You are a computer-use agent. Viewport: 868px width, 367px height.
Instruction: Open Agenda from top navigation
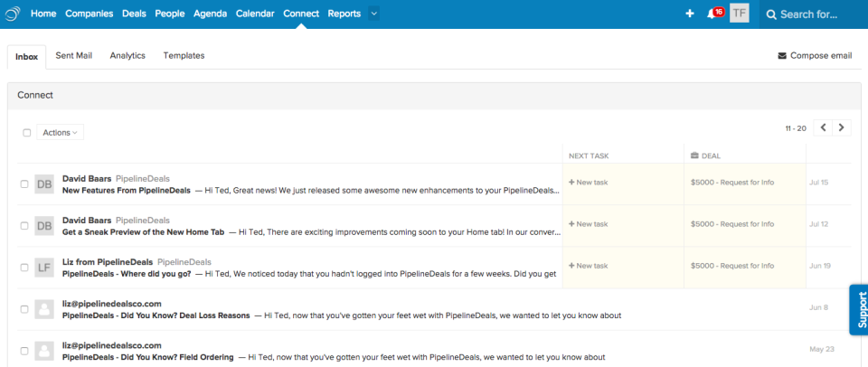(211, 14)
